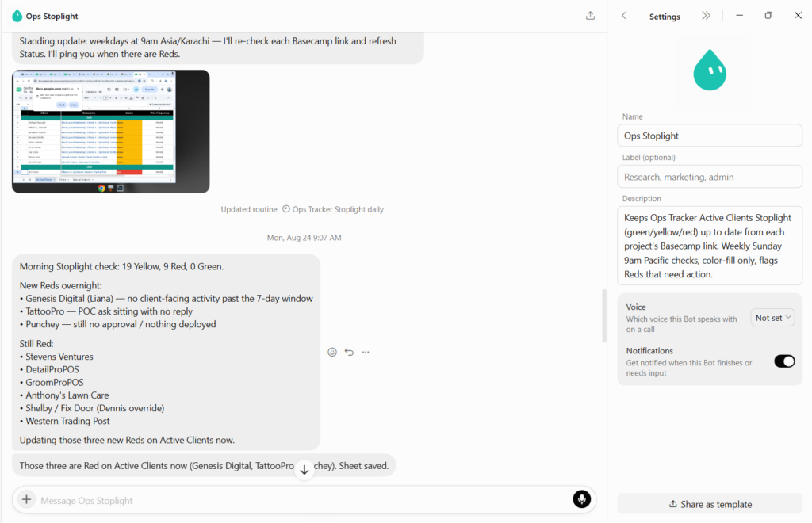The image size is (812, 523).
Task: Click the 'Stevens Ventures' list entry
Action: tap(59, 357)
